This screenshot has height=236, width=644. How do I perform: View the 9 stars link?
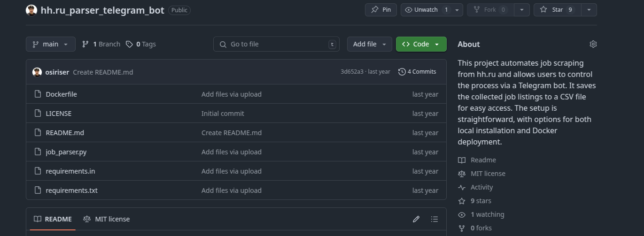pos(481,201)
